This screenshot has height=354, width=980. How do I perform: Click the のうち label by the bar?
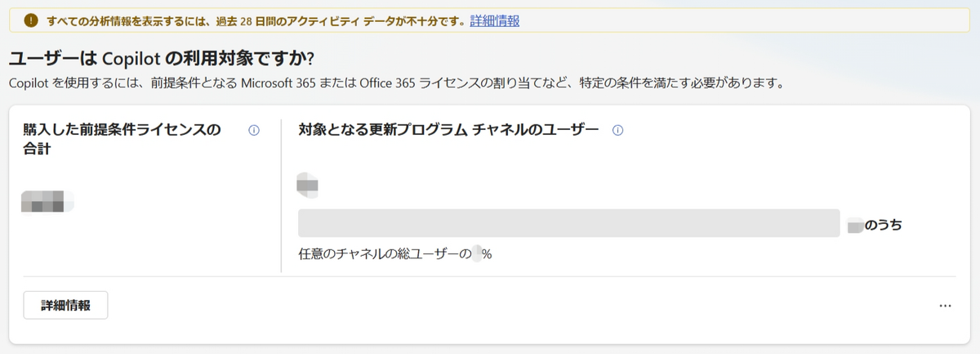point(884,225)
